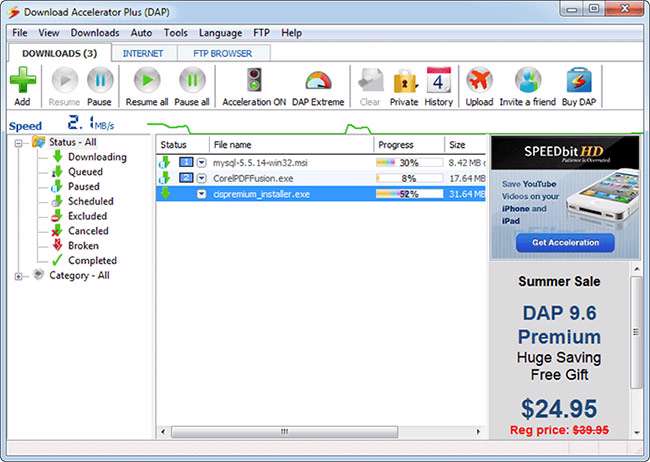Switch to the INTERNET tab
This screenshot has height=462, width=650.
click(143, 53)
